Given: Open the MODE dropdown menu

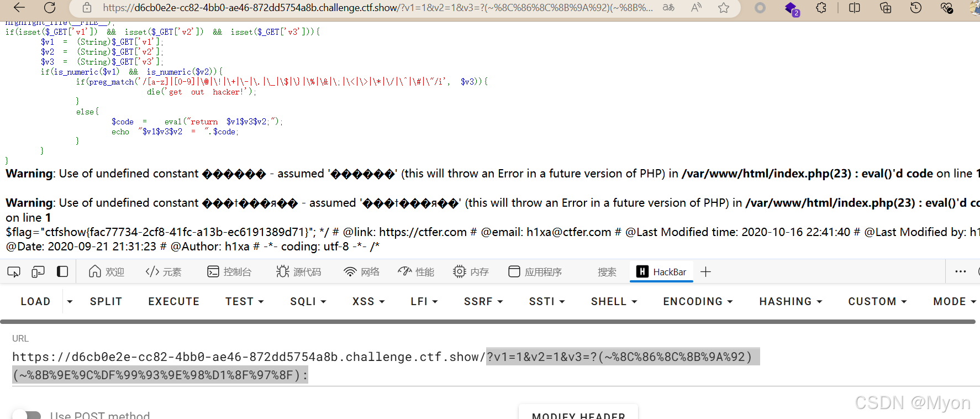Looking at the screenshot, I should 955,301.
